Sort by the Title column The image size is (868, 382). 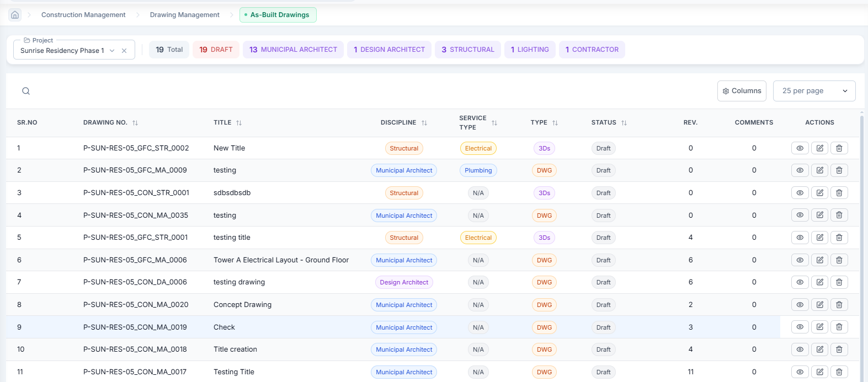coord(239,123)
